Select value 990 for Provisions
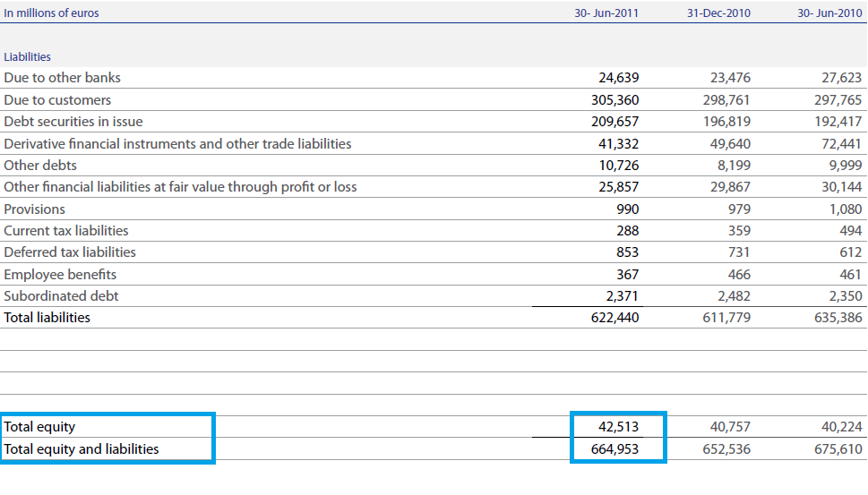868x495 pixels. point(627,209)
